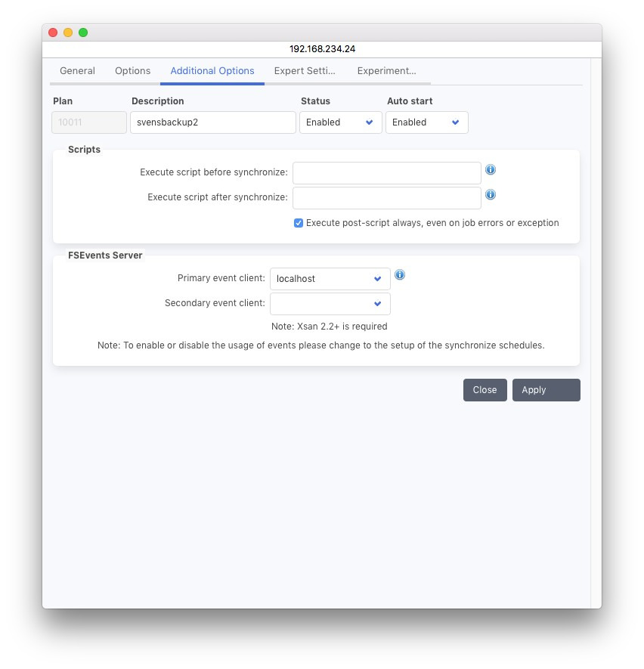This screenshot has height=669, width=644.
Task: Click info icon beside after-synchronize script field
Action: [x=491, y=195]
